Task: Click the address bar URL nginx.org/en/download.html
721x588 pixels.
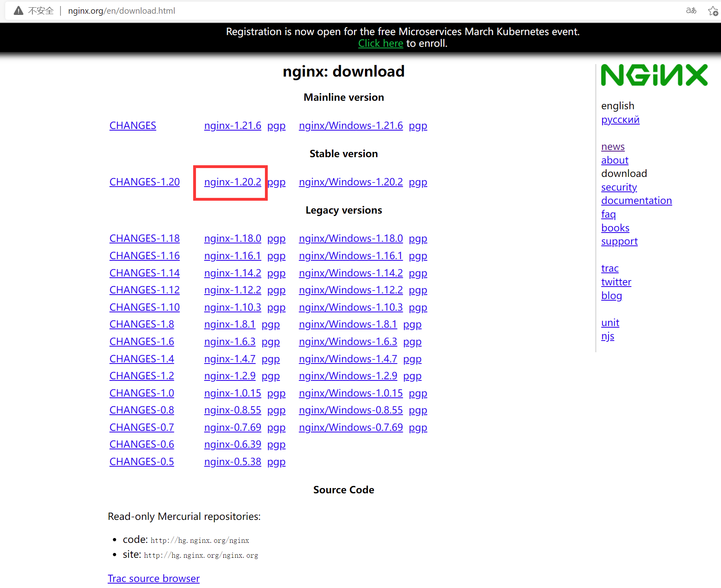Action: [121, 11]
